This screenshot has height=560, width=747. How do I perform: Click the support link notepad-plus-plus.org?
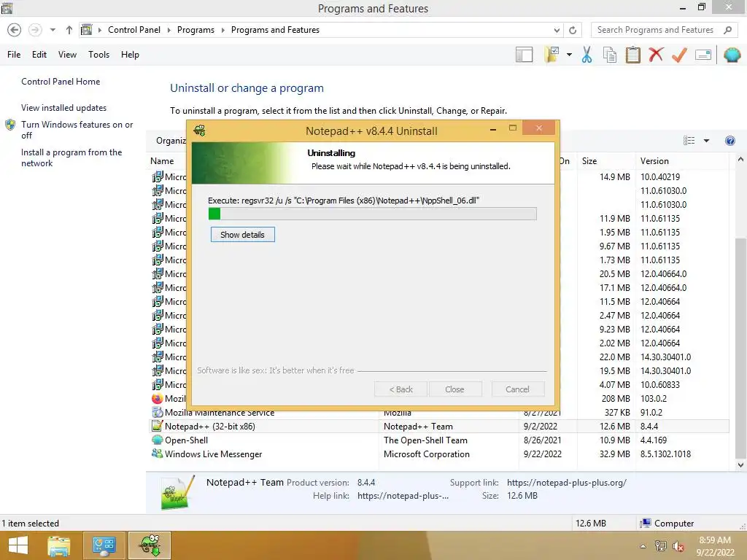(566, 483)
